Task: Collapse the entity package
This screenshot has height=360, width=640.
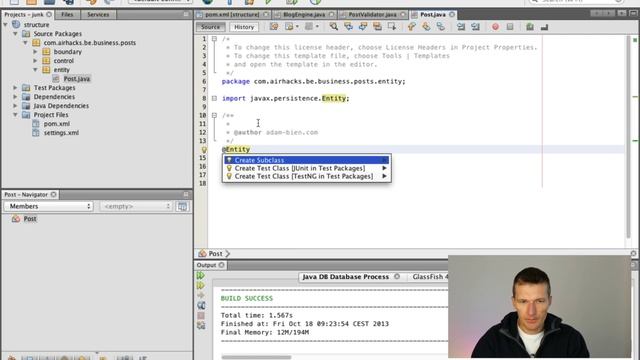Action: (x=35, y=70)
